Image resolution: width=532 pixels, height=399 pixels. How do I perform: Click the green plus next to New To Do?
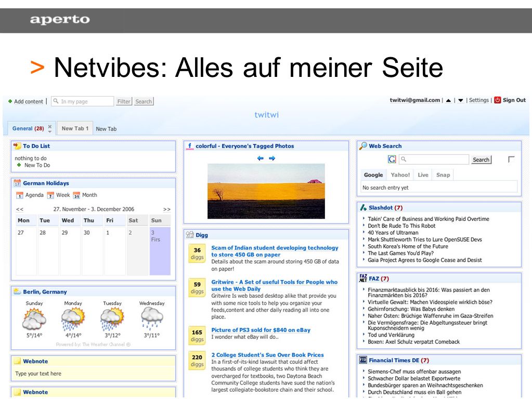tap(19, 165)
